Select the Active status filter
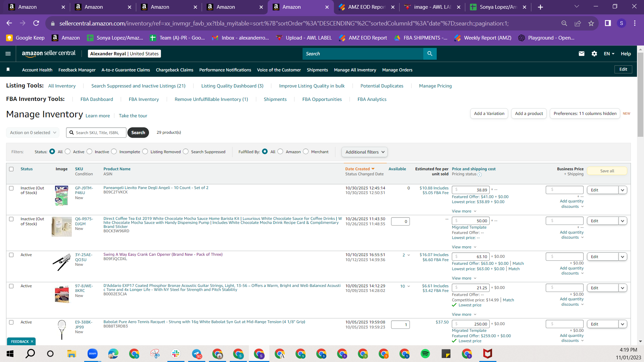Screen dimensions: 644x362 pos(68,152)
